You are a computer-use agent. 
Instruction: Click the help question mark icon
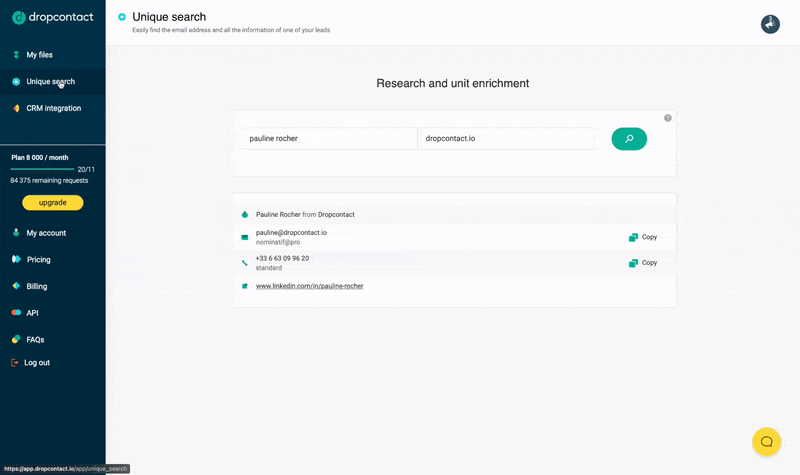click(x=667, y=118)
